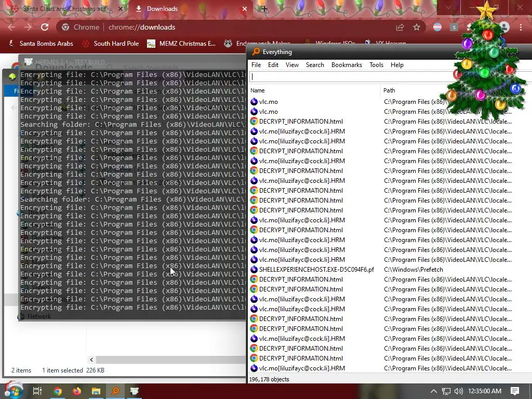Close the Santa Claus and Christmas tab
The image size is (532, 399).
coord(121,9)
